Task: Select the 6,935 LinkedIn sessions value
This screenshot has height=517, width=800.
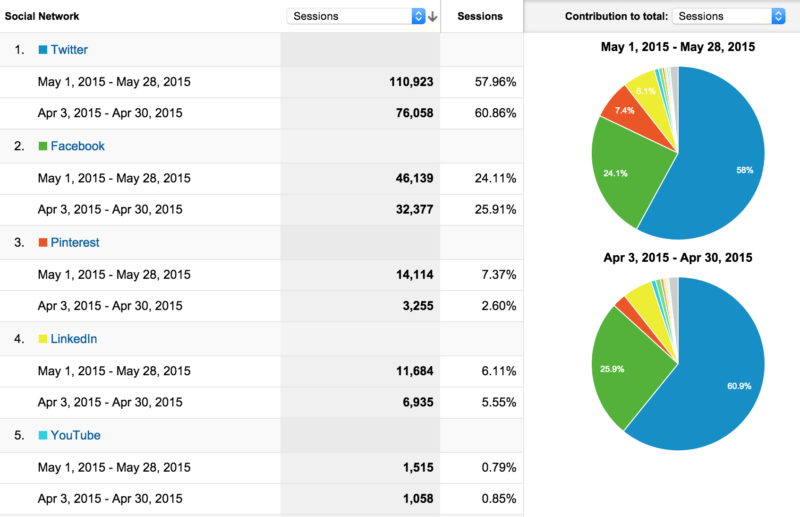Action: (418, 402)
